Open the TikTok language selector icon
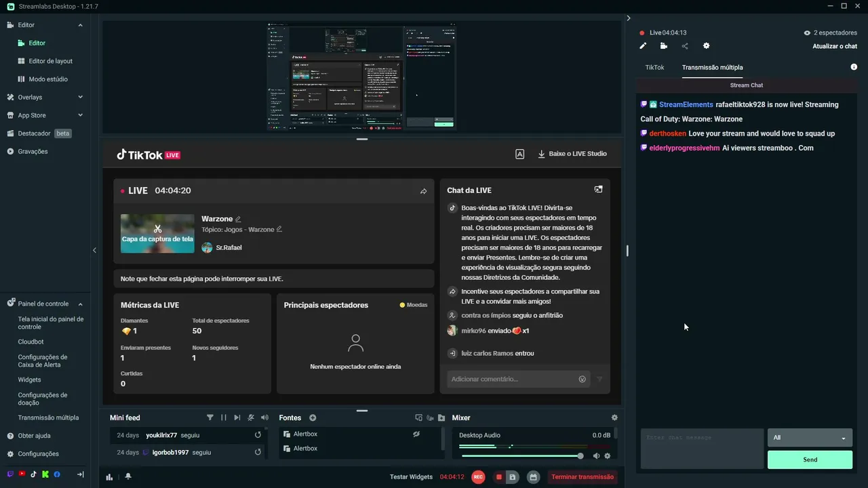The height and width of the screenshot is (488, 868). [519, 154]
